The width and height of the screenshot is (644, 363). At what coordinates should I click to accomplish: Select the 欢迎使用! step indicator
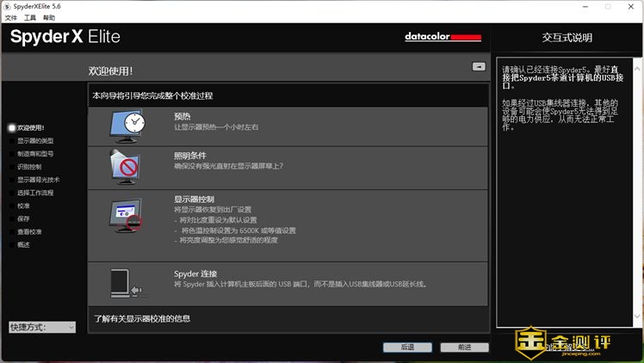[x=30, y=127]
